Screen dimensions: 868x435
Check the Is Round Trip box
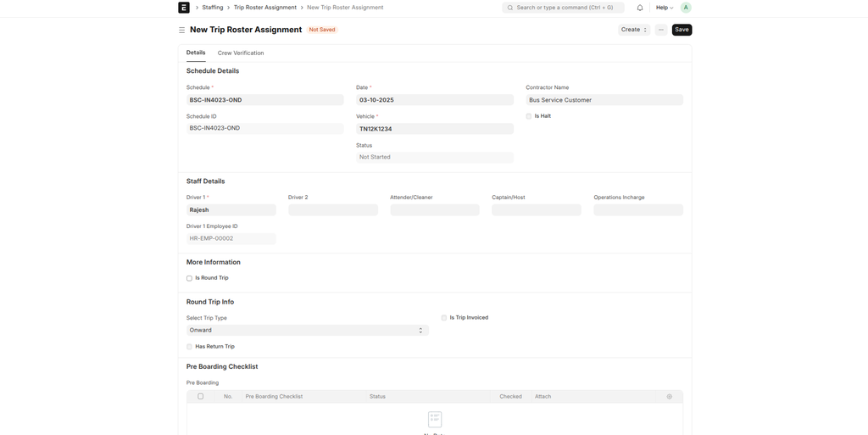pyautogui.click(x=190, y=278)
